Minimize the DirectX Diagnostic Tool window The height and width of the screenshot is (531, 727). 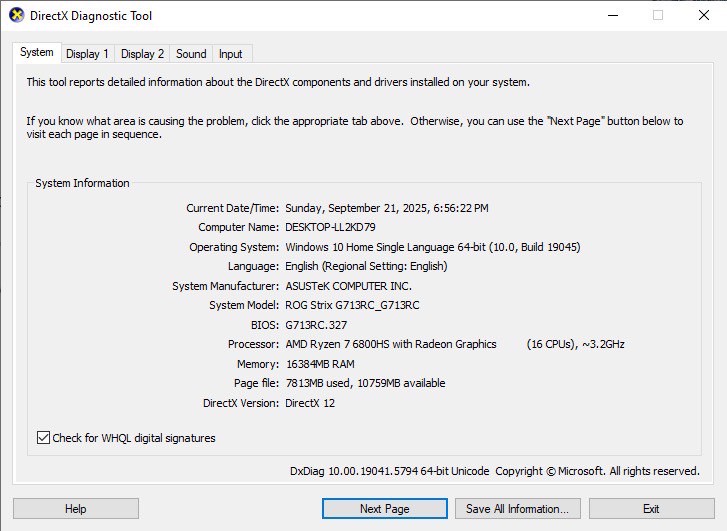pyautogui.click(x=611, y=16)
